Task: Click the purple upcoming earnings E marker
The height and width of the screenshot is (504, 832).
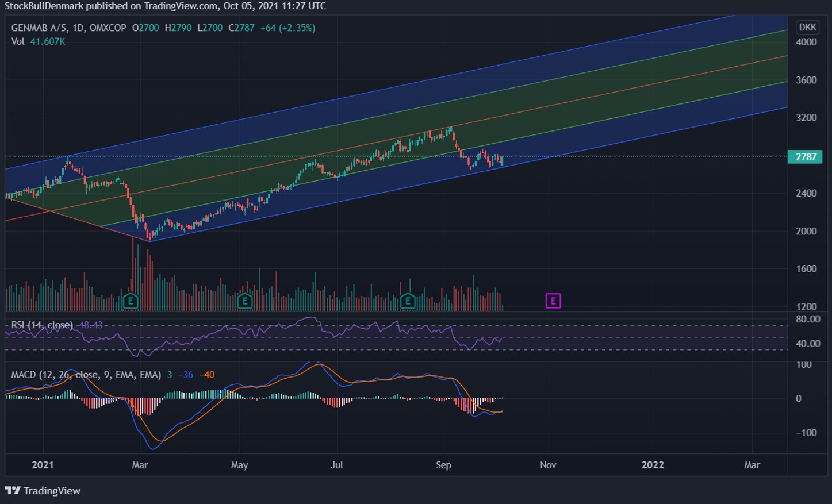Action: [x=553, y=301]
